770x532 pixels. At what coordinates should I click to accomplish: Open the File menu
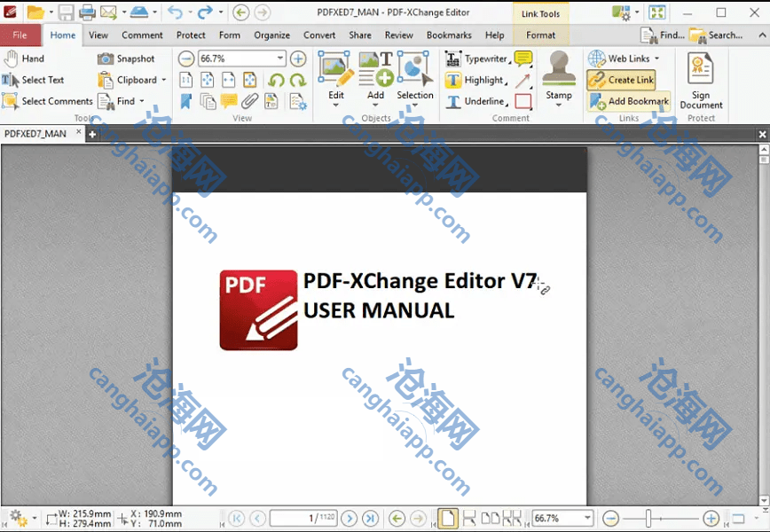[20, 35]
